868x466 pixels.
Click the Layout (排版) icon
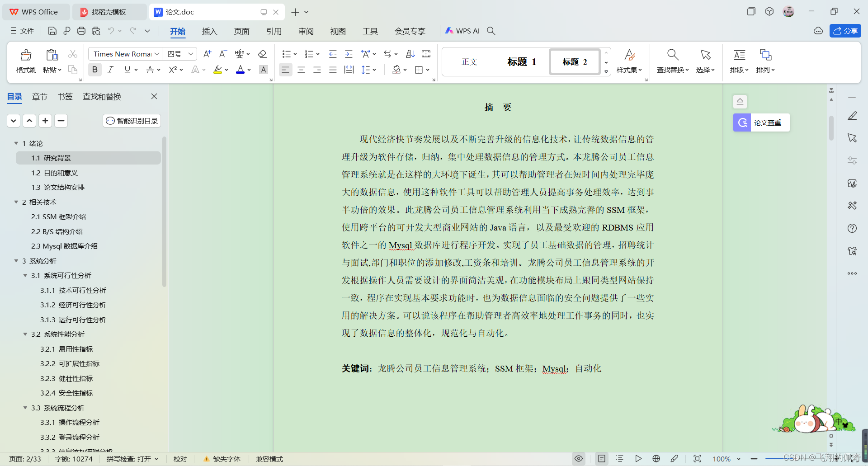click(739, 55)
